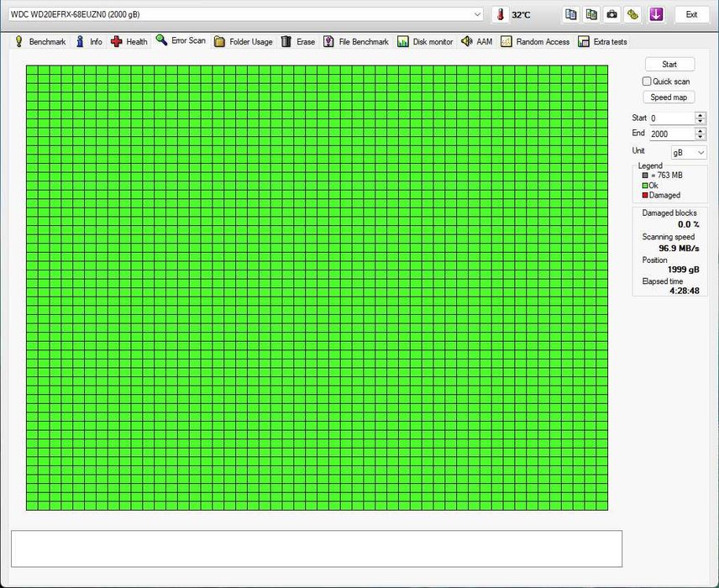Click the thermometer temperature icon
The height and width of the screenshot is (588, 719).
501,14
